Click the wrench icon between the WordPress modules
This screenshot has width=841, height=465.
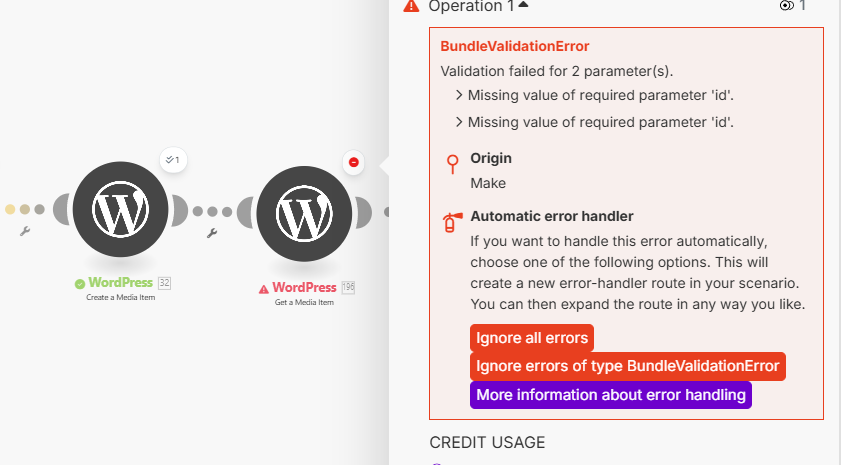(212, 233)
